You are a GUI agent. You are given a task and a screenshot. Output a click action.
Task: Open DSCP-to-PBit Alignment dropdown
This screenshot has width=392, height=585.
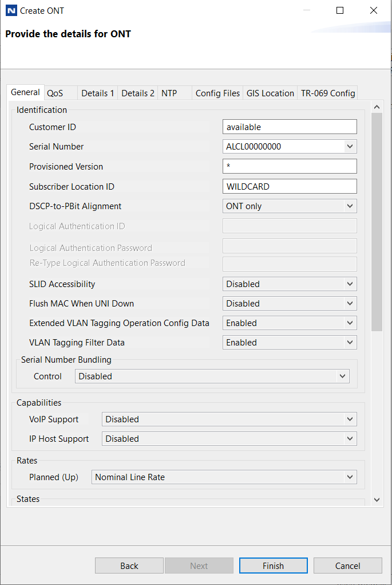click(290, 206)
